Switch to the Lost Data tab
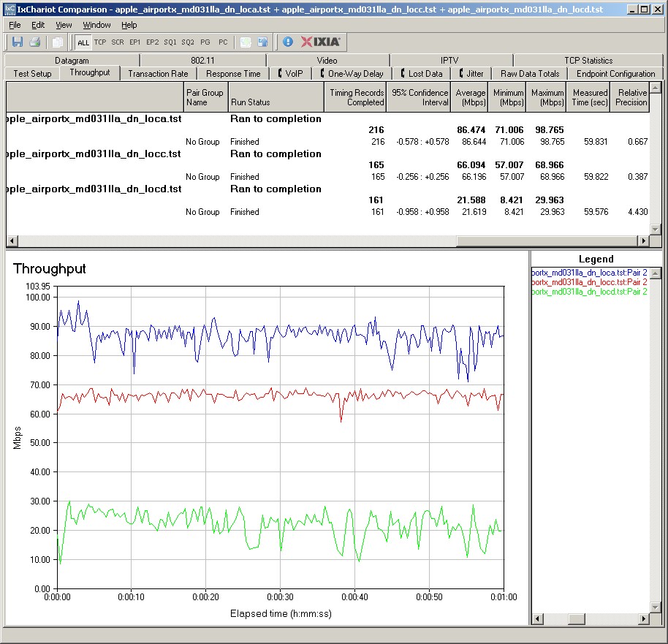Screen dimensions: 668x644 point(422,74)
